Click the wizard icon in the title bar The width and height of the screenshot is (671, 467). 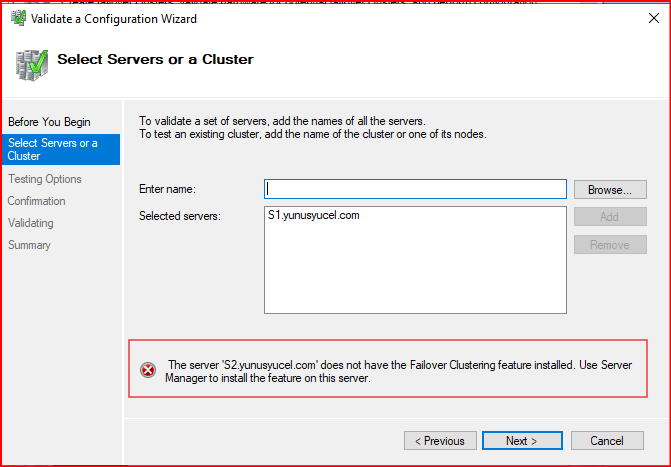pos(17,18)
